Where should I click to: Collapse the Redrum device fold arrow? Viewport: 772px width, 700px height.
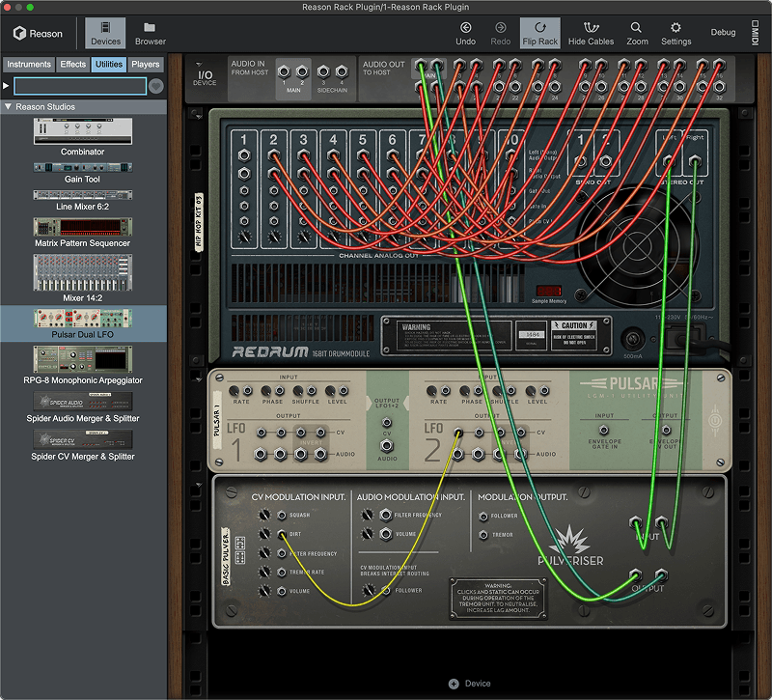[199, 117]
